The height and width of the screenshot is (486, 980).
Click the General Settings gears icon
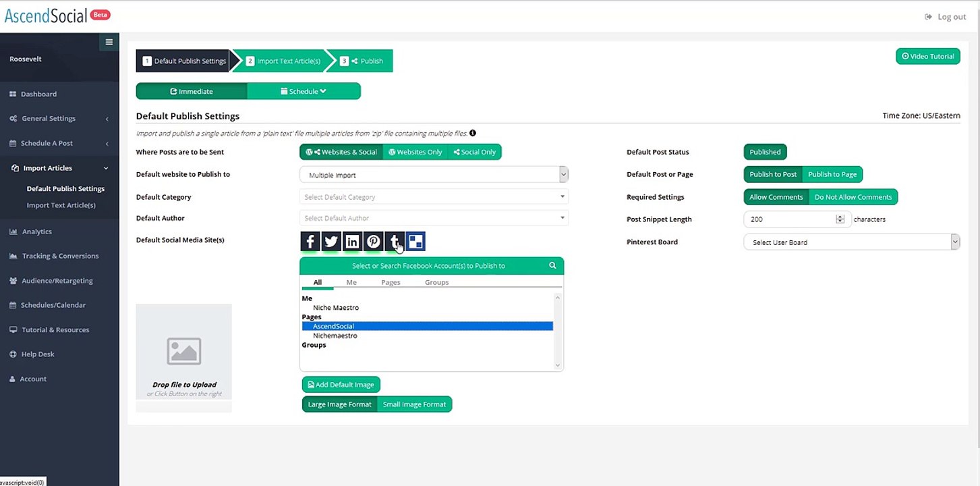13,119
